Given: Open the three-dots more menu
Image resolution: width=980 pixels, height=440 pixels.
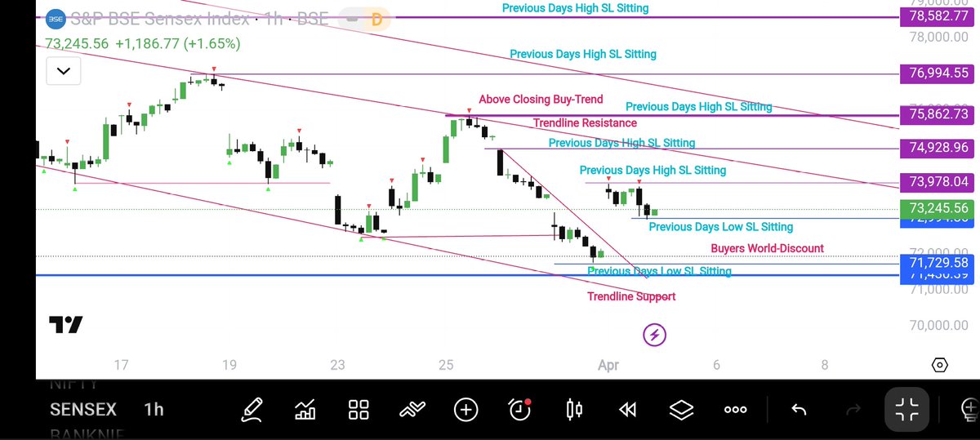Looking at the screenshot, I should (x=735, y=410).
